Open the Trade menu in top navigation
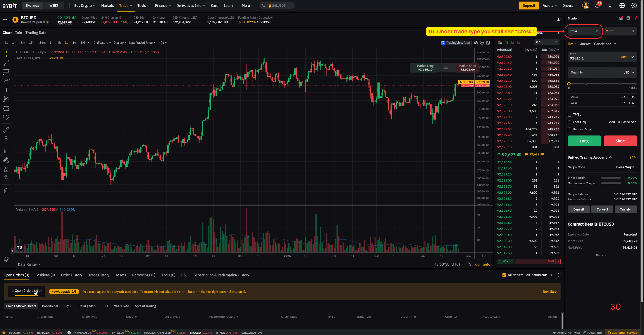 click(126, 6)
